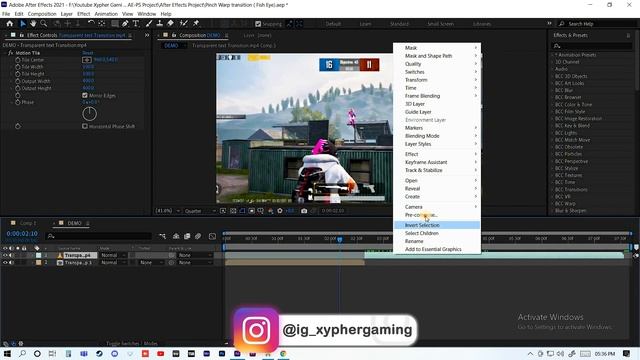Open the Windows Start button
640x360 pixels.
[x=7, y=353]
